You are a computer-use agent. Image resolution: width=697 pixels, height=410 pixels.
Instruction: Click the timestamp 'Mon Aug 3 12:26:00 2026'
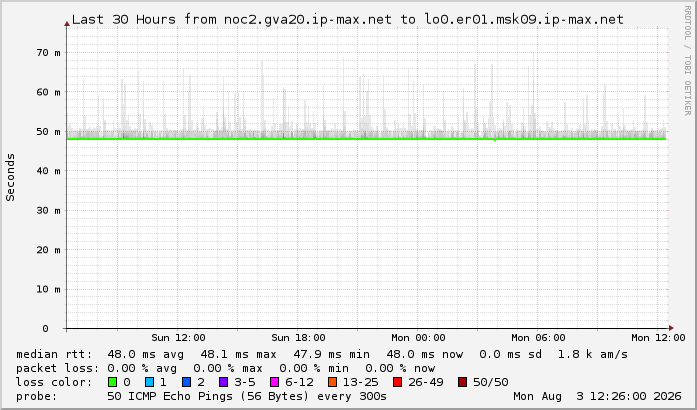click(x=597, y=396)
